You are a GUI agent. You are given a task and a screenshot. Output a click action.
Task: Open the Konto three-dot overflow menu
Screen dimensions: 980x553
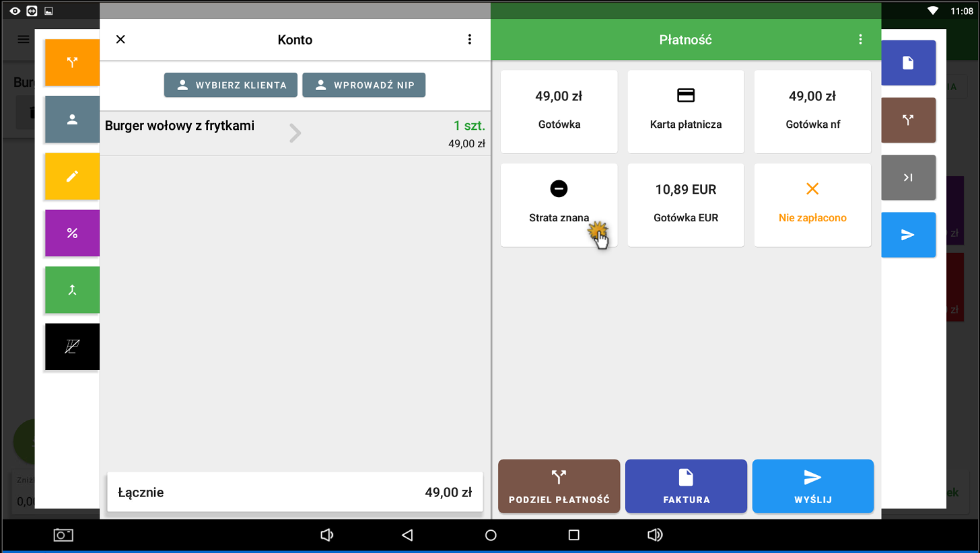coord(470,40)
